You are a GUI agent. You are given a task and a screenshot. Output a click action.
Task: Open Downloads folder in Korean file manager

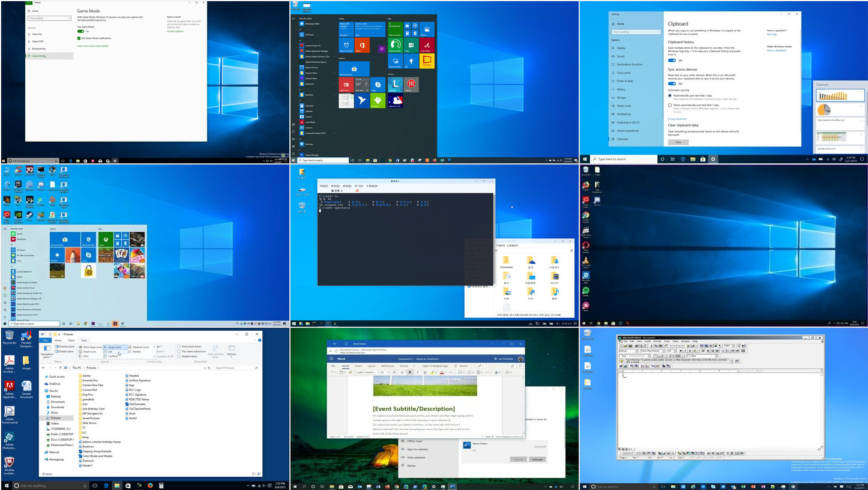tap(506, 262)
